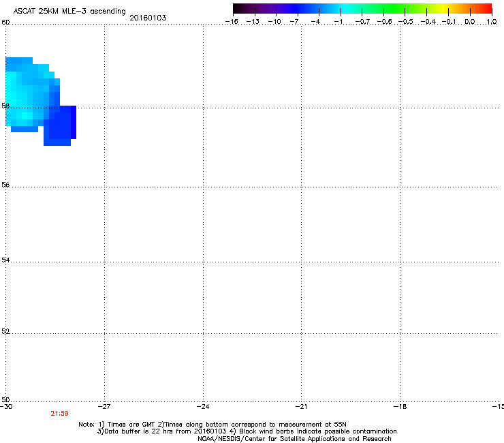Click the longitude label -30
This screenshot has height=443, width=504.
click(6, 407)
